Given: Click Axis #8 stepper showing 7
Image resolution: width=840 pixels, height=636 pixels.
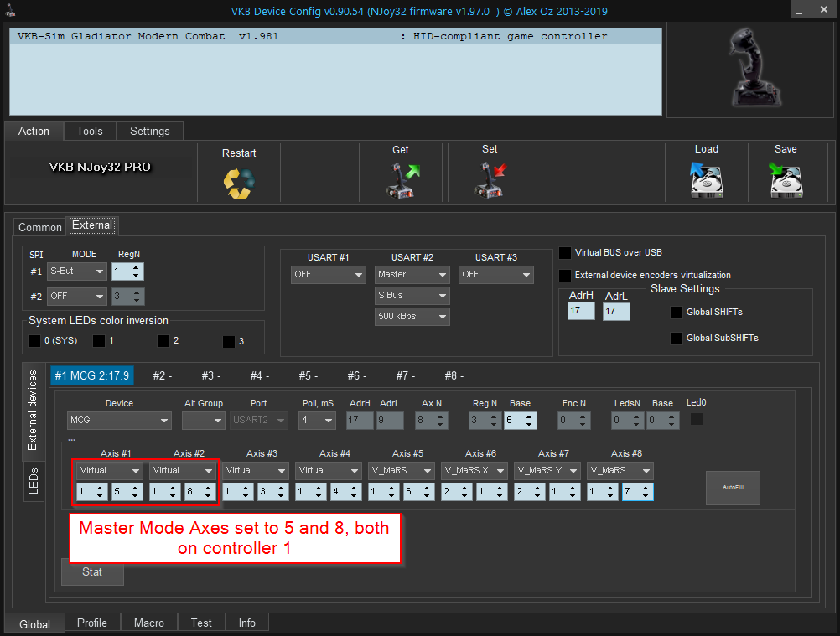Looking at the screenshot, I should click(x=637, y=492).
